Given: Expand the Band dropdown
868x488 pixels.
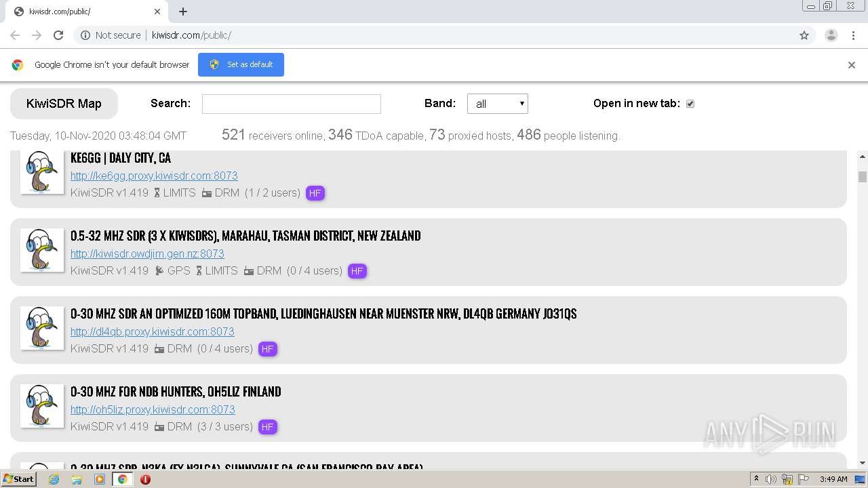Looking at the screenshot, I should tap(498, 104).
